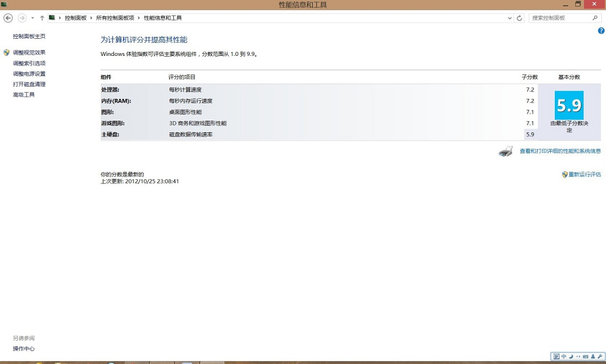Open 控制面板 breadcrumb in address bar
Image resolution: width=606 pixels, height=364 pixels.
pos(76,18)
